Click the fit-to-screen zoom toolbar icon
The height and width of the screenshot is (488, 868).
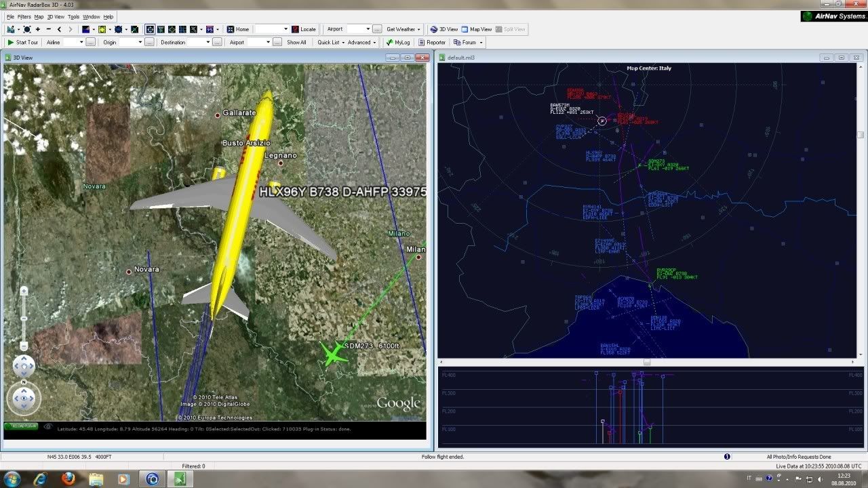(26, 29)
